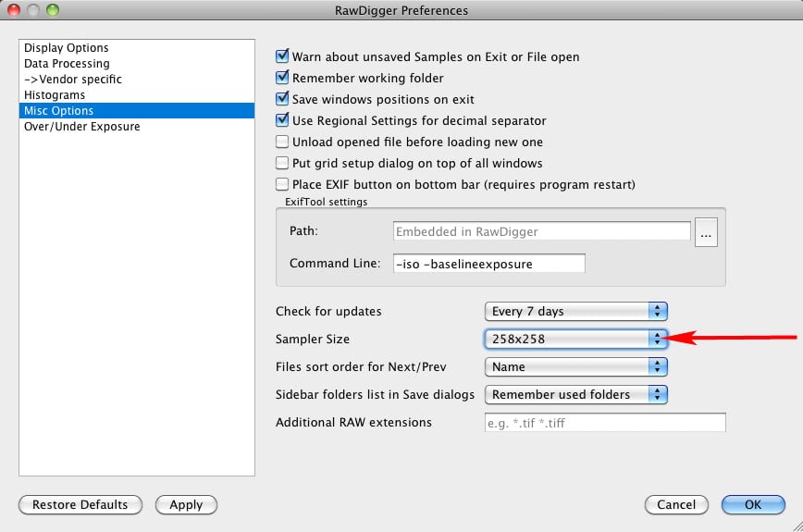
Task: Open Over/Under Exposure preferences
Action: coord(137,127)
